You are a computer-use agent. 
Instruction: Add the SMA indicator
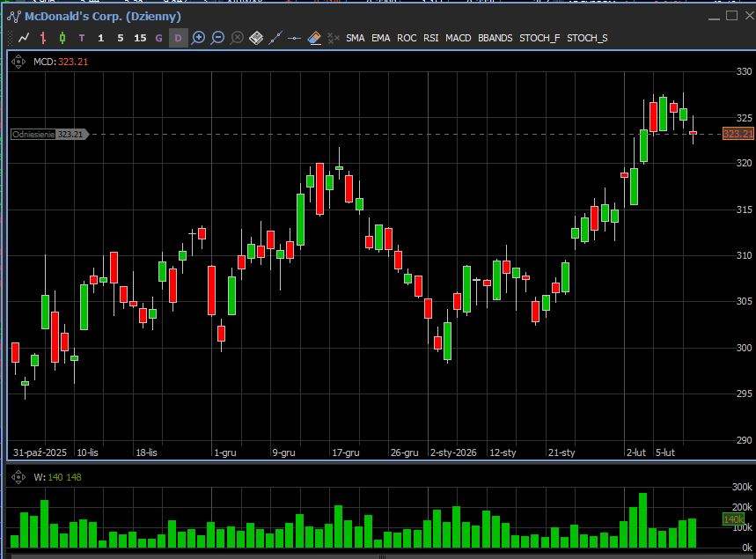point(355,38)
